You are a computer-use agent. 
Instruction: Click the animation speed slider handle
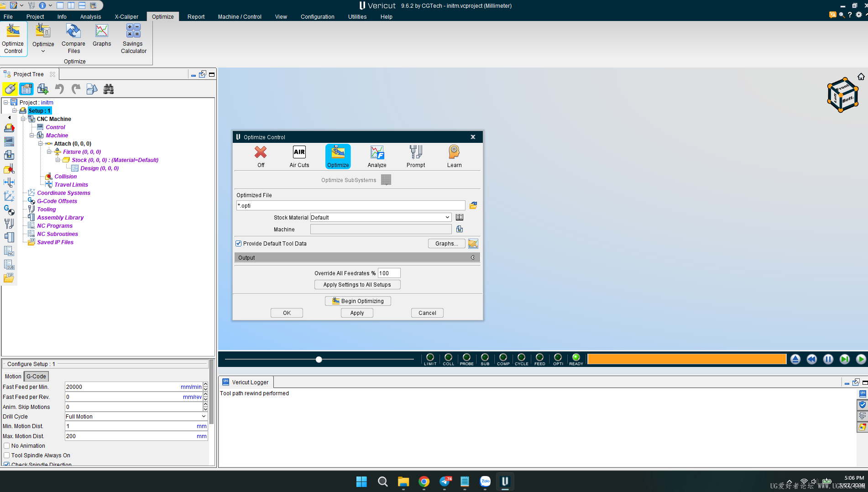(x=319, y=359)
